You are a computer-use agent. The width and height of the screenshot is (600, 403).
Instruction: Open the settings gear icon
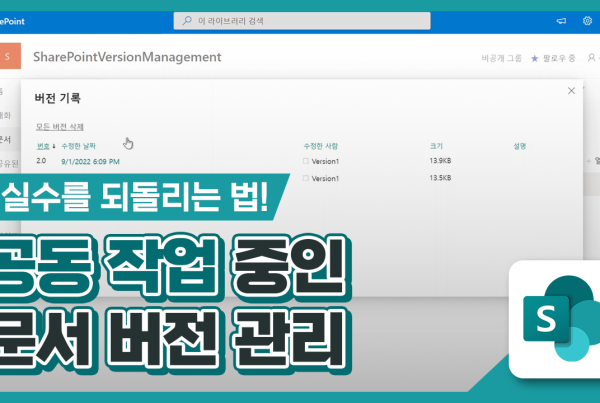[587, 21]
